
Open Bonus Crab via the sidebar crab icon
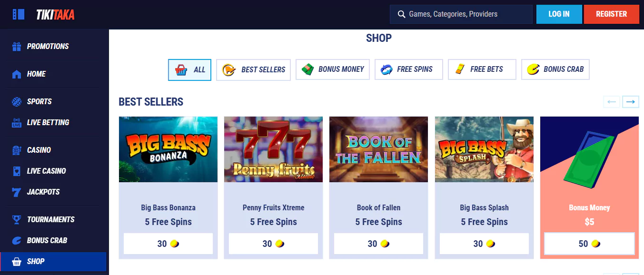17,241
